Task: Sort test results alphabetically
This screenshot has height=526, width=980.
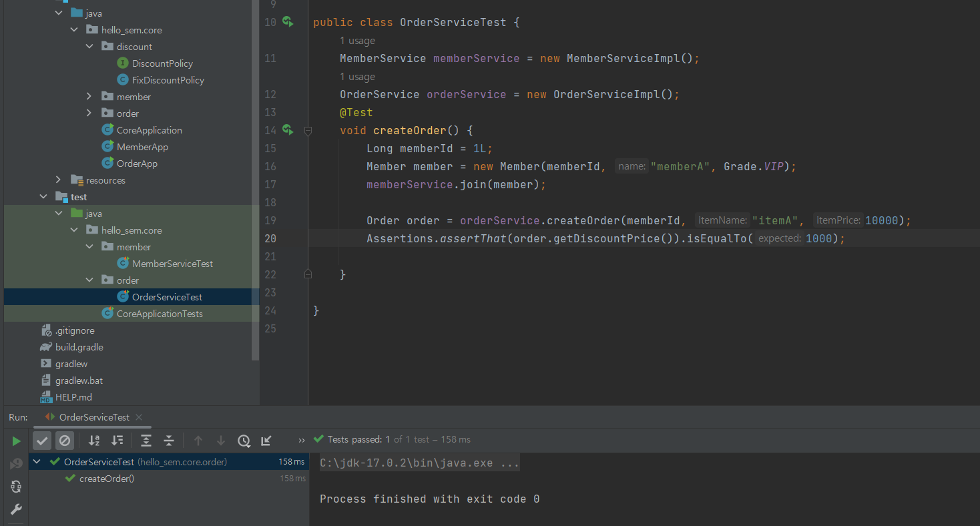Action: [x=94, y=441]
